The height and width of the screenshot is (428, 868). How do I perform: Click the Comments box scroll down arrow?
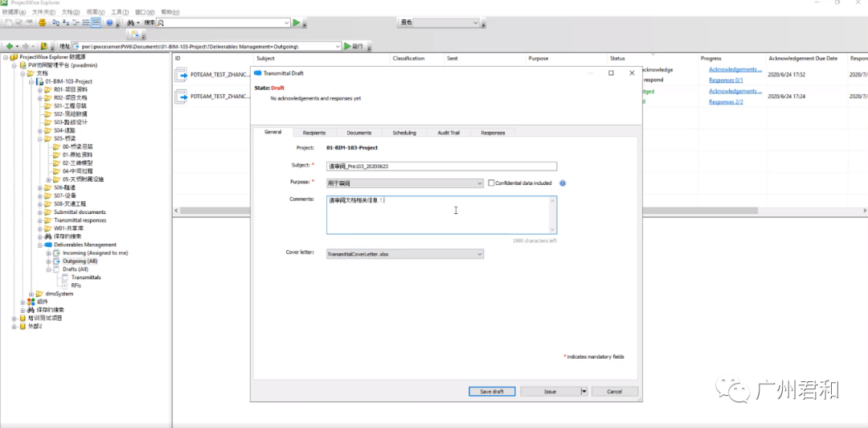[552, 229]
